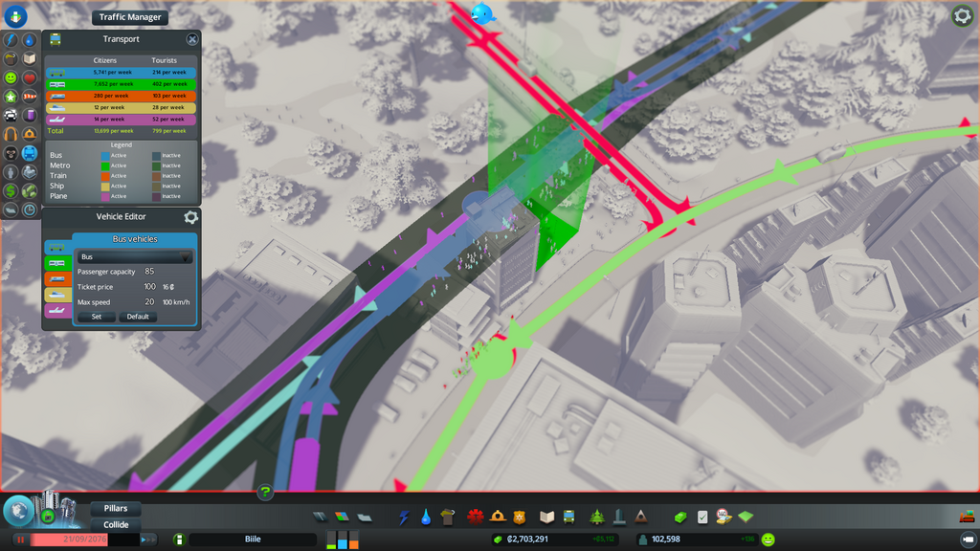The width and height of the screenshot is (980, 551).
Task: Open Unique buildings monument menu
Action: coord(619,517)
